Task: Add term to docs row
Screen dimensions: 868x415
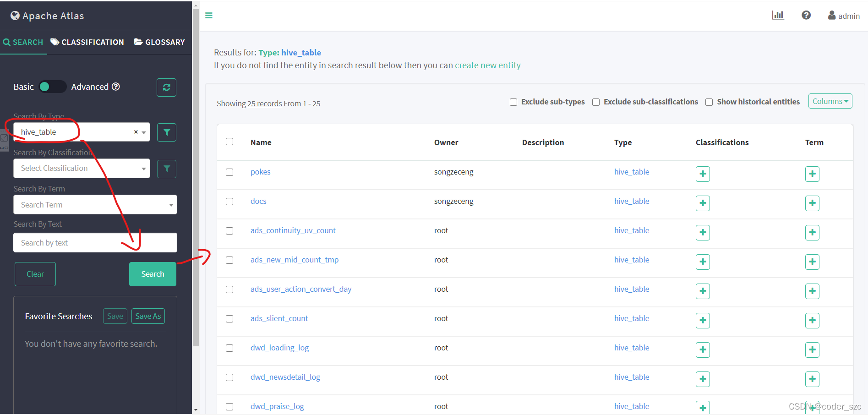Action: pyautogui.click(x=812, y=203)
